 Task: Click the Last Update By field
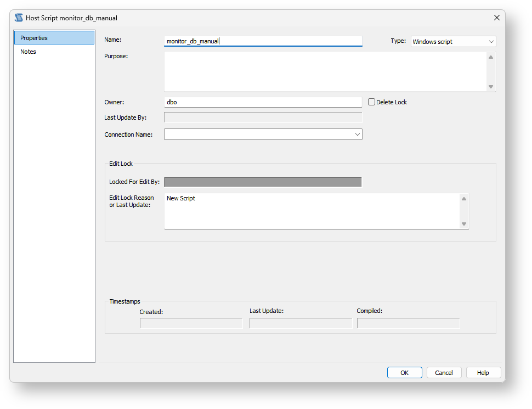coord(263,117)
